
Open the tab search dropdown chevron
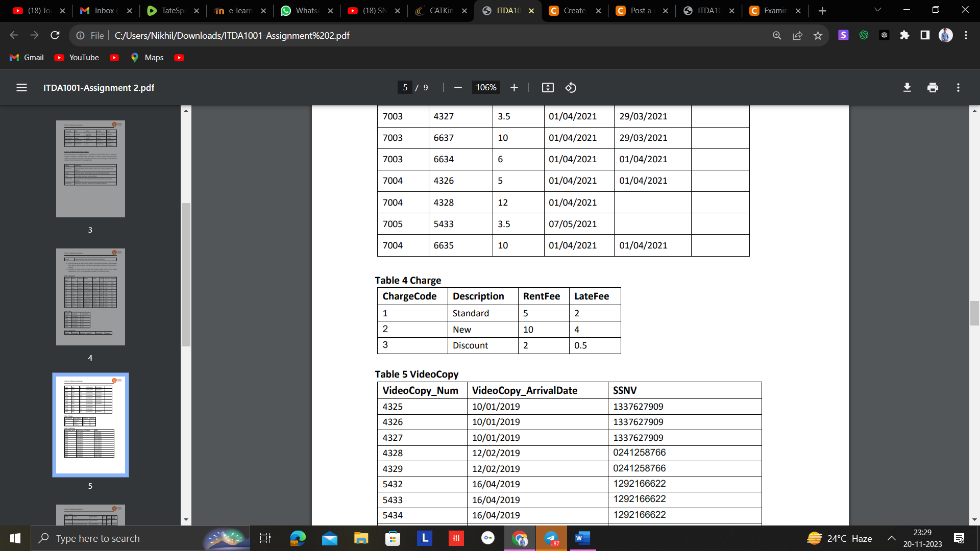[x=877, y=9]
